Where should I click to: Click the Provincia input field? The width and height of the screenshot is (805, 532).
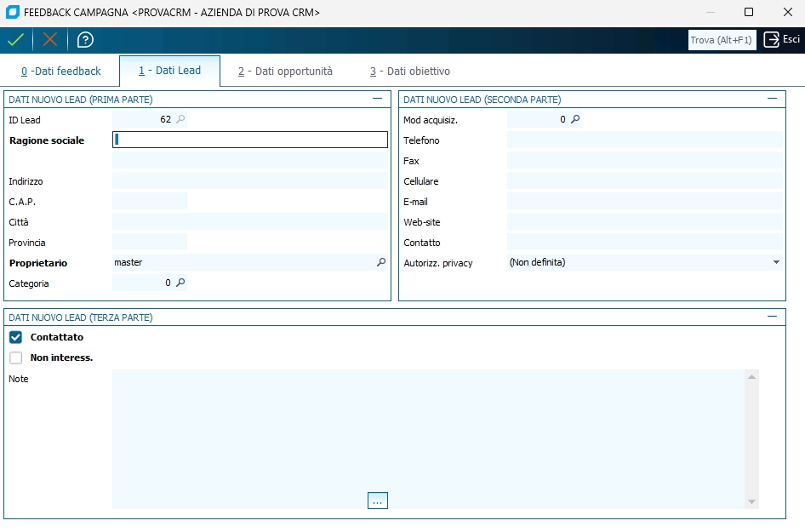(150, 243)
